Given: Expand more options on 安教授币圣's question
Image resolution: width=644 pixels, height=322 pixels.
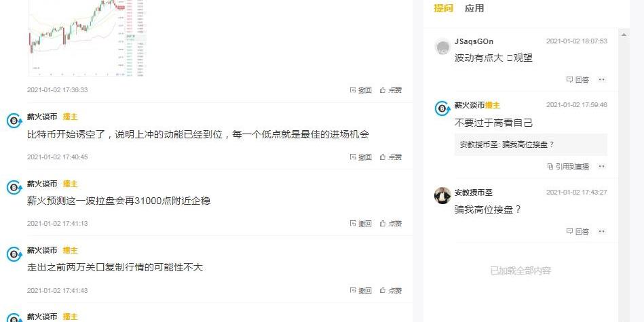Looking at the screenshot, I should point(601,232).
